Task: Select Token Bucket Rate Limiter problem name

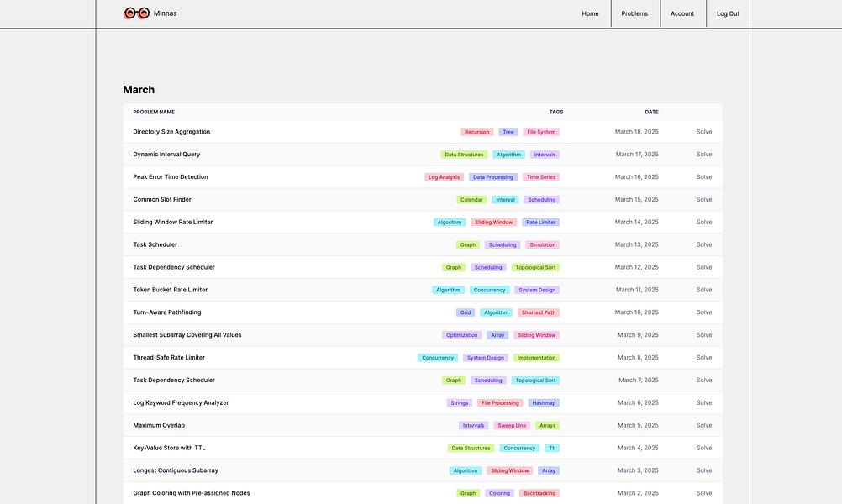Action: point(171,290)
